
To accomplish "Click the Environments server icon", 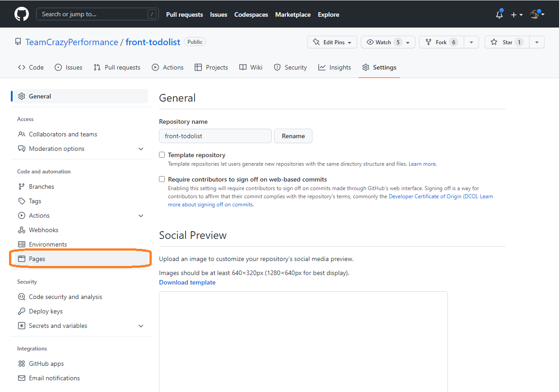I will point(22,244).
